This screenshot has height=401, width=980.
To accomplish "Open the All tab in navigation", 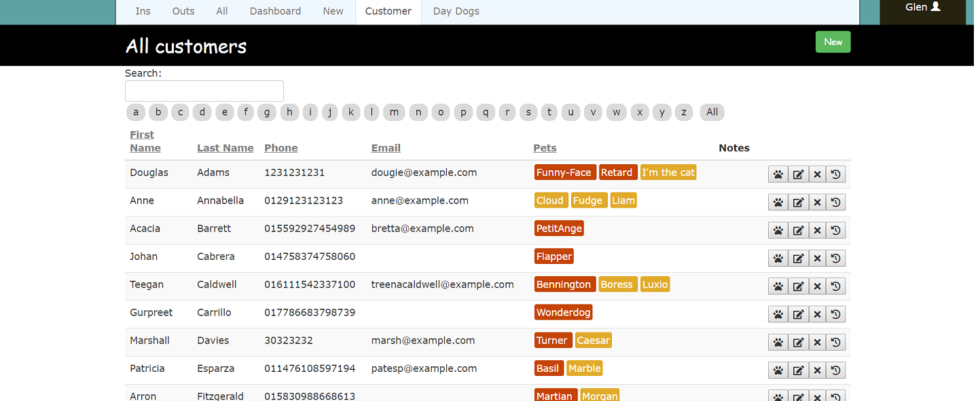I will tap(222, 11).
